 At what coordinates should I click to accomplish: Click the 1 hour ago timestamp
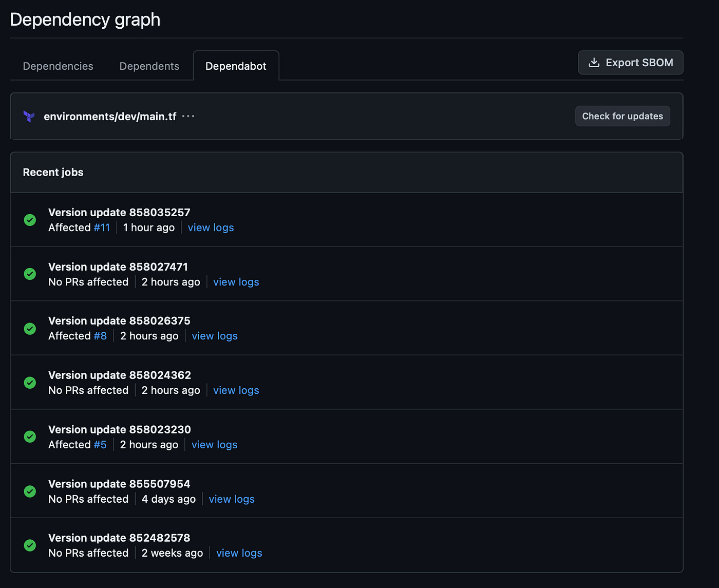[149, 227]
